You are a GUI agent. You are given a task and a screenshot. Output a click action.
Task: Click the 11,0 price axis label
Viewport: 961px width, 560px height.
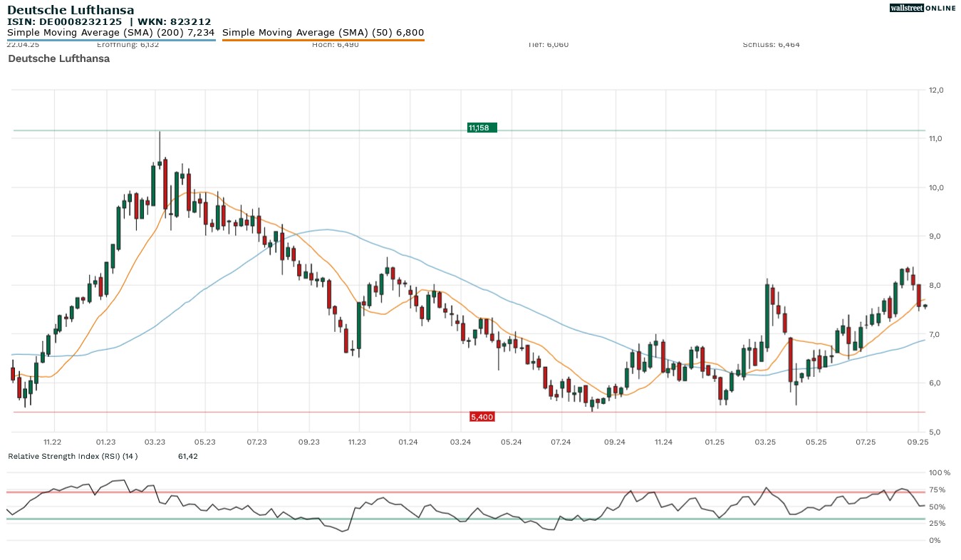click(x=936, y=138)
